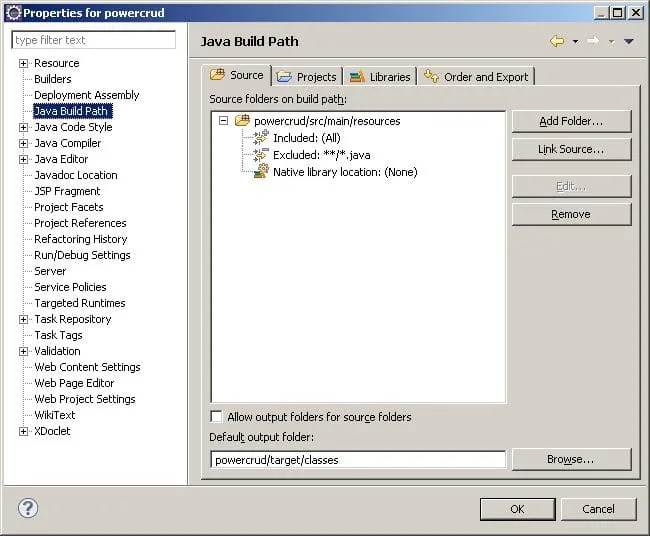Select Service Policies in the tree

point(70,287)
